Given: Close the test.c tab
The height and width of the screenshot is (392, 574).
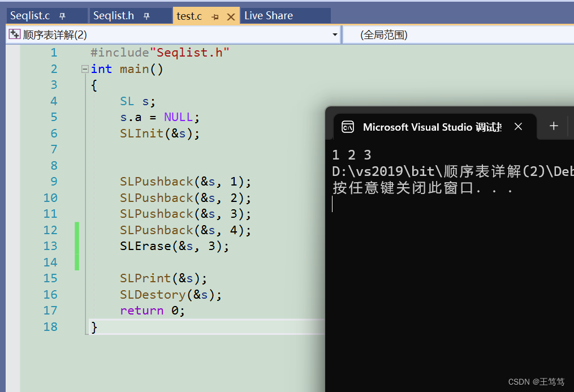Looking at the screenshot, I should point(231,17).
